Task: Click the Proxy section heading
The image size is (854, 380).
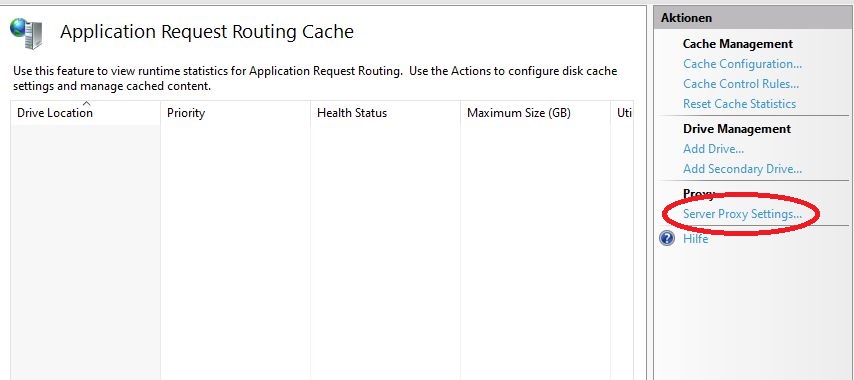Action: point(698,193)
